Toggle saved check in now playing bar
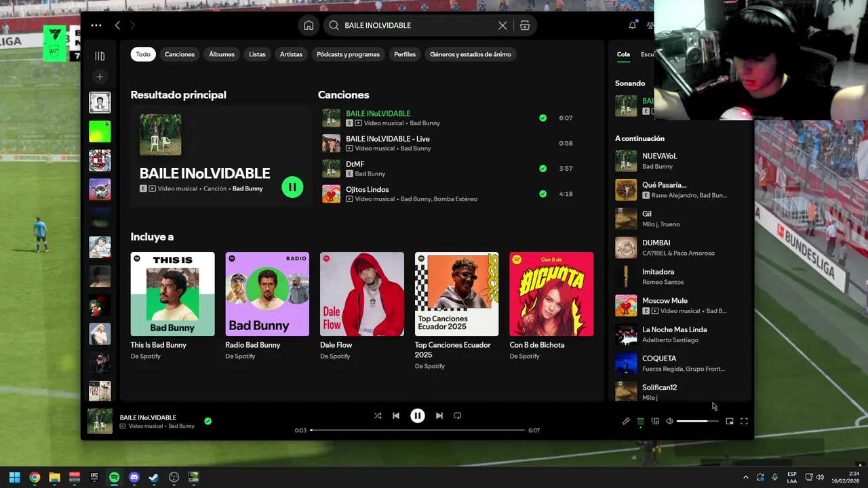Screen dimensions: 868x488 click(208, 421)
